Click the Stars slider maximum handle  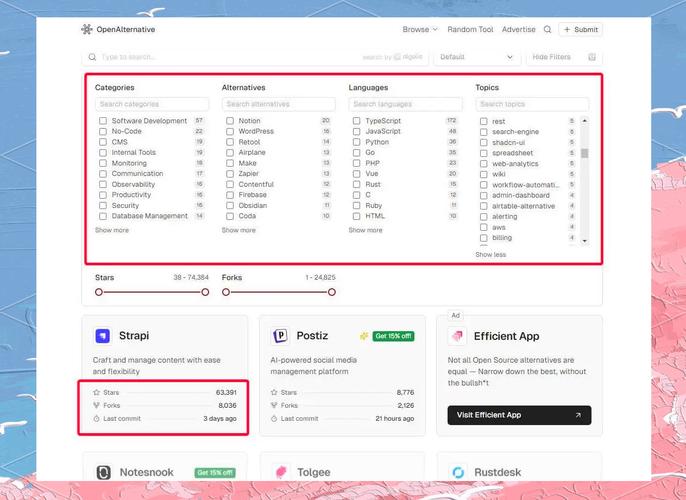click(x=205, y=292)
